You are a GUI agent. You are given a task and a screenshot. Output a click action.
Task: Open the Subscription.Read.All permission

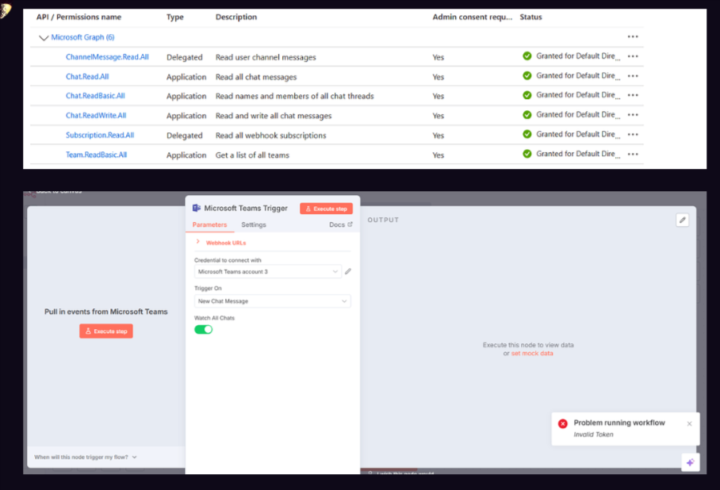tap(100, 135)
